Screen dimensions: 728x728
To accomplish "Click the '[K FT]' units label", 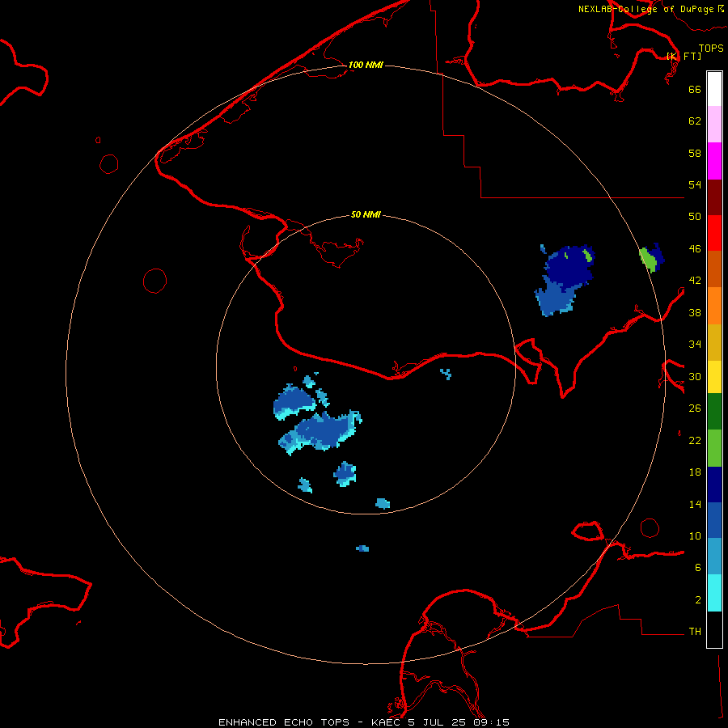I will click(684, 56).
